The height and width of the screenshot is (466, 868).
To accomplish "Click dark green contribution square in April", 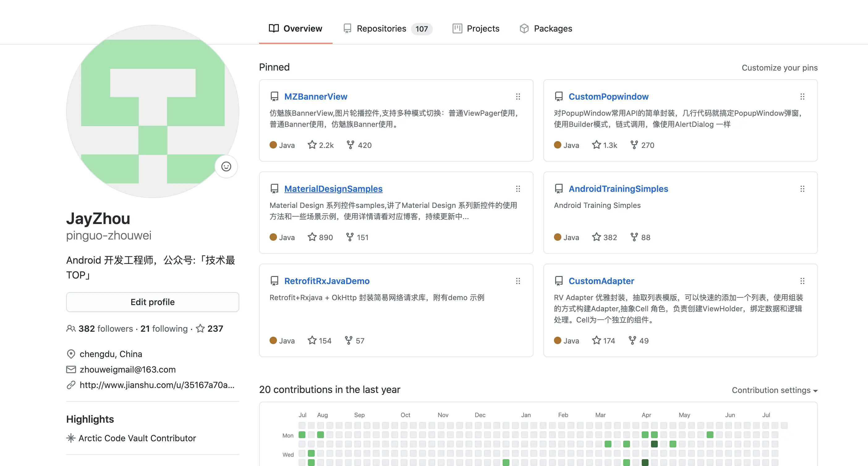I will pos(654,444).
